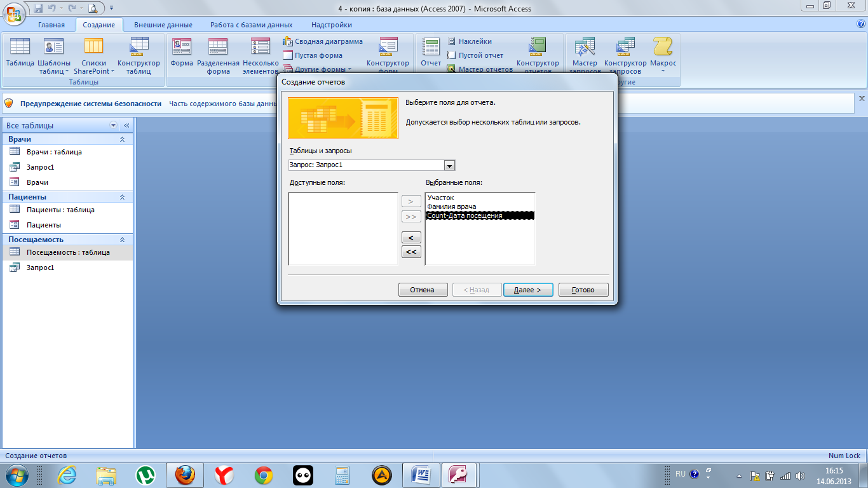This screenshot has width=868, height=488.
Task: Collapse the Посещаемость group
Action: (x=122, y=240)
